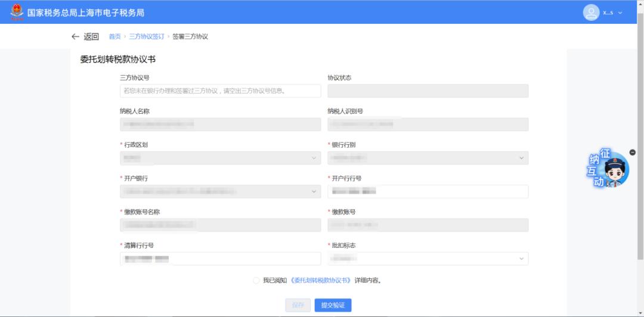This screenshot has width=644, height=317.
Task: Click the 开户行行号 input field
Action: point(428,191)
